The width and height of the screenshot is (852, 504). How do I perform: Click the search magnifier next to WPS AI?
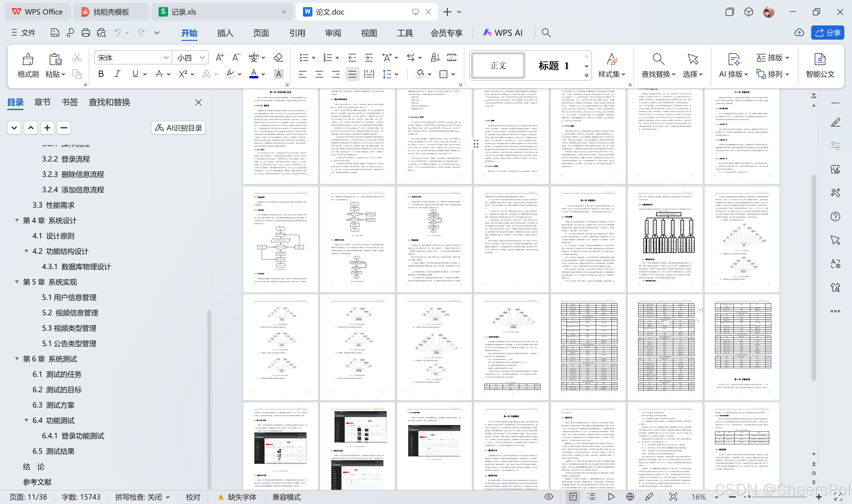tap(546, 33)
